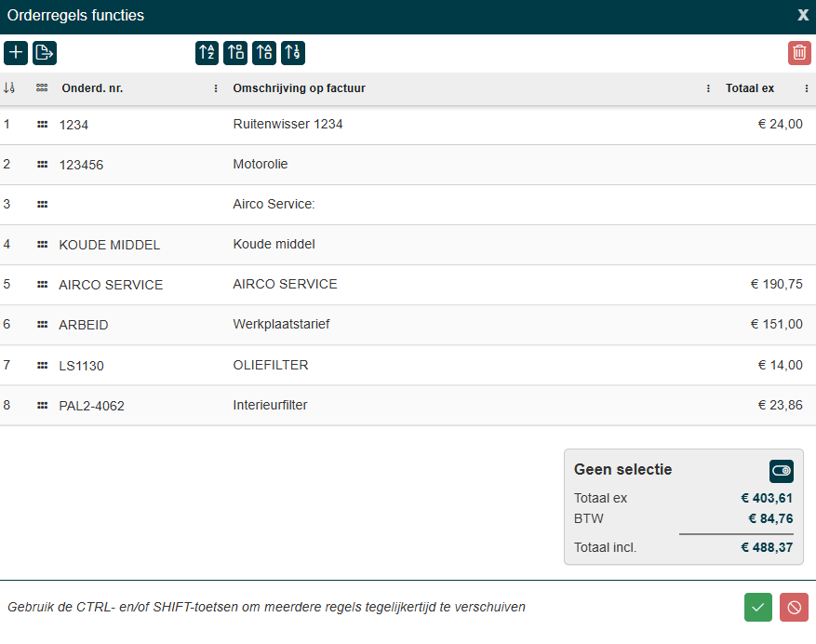The width and height of the screenshot is (816, 644).
Task: Click the red trash delete icon
Action: coord(799,53)
